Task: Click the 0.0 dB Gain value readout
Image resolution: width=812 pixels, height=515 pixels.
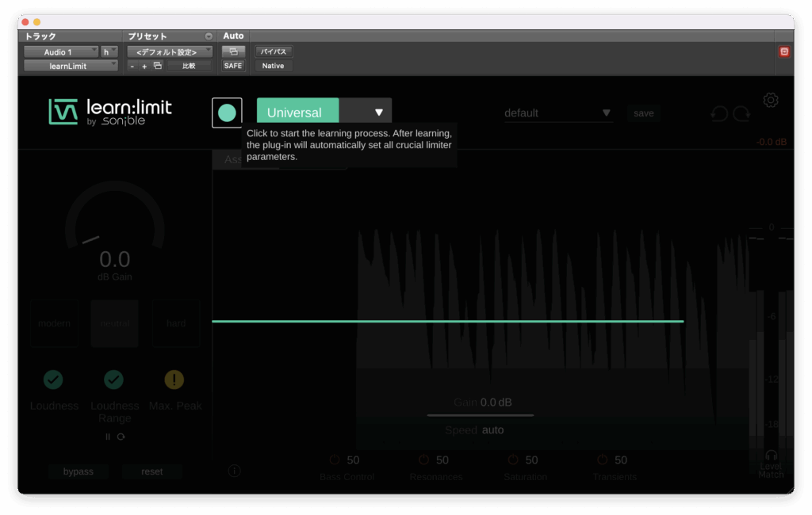Action: pyautogui.click(x=115, y=259)
